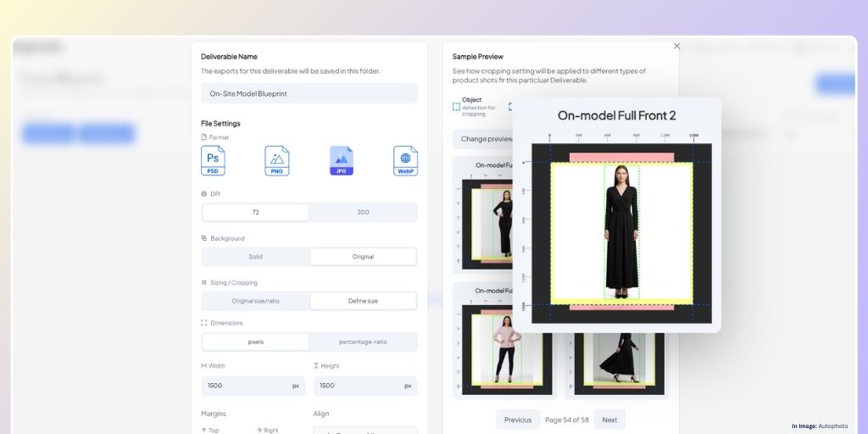Select Original size/ratio sizing option

click(x=255, y=301)
